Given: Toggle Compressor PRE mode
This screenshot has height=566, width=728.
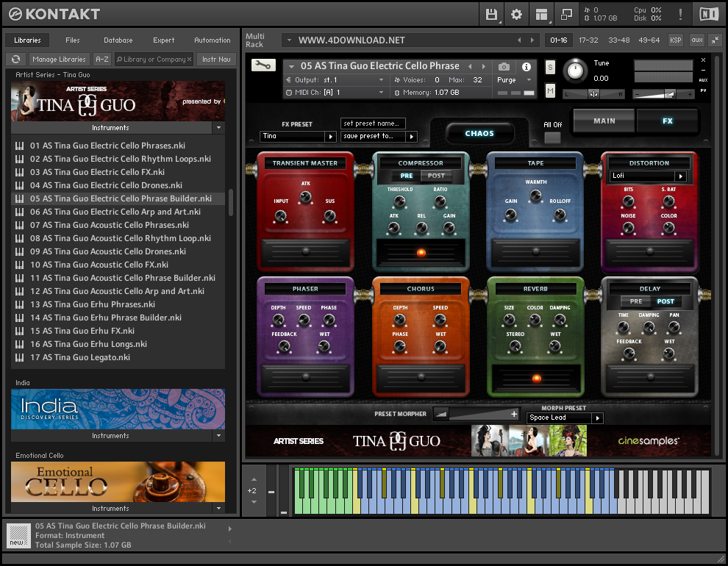Looking at the screenshot, I should click(x=407, y=176).
